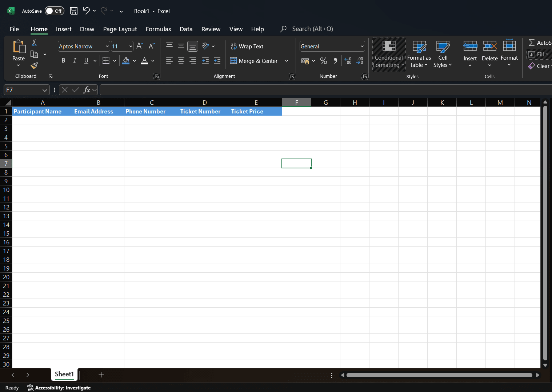
Task: Open the Merge & Center dropdown arrow
Action: [287, 61]
